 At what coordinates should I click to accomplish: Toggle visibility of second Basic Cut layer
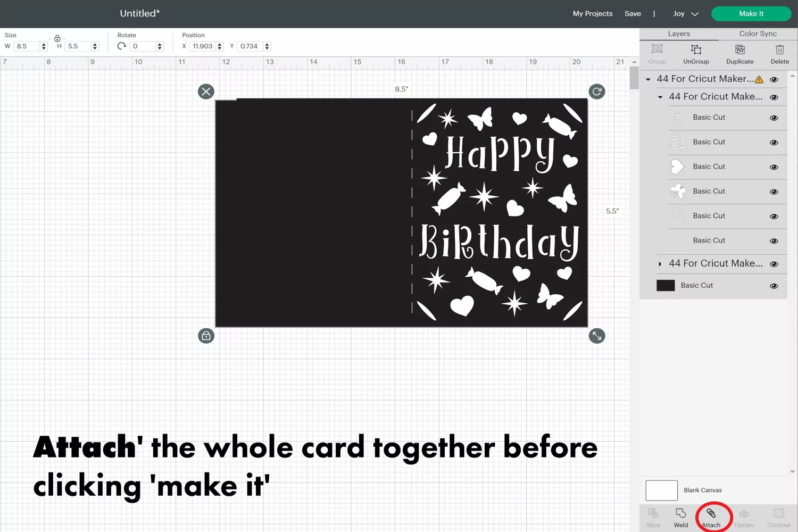click(774, 142)
